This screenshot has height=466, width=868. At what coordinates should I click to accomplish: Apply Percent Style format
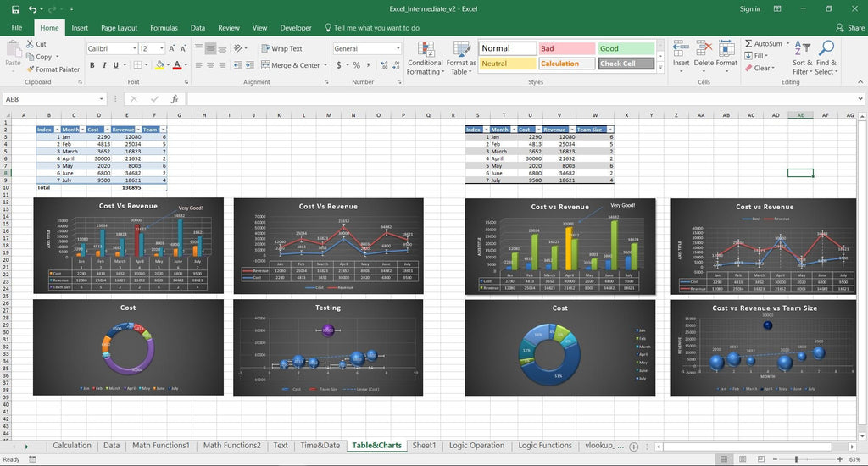(357, 65)
